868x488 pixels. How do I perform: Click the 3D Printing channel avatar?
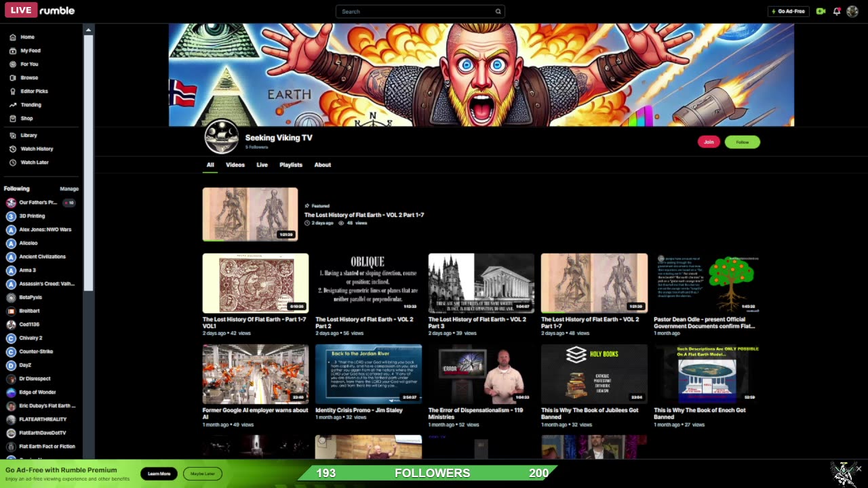tap(11, 216)
